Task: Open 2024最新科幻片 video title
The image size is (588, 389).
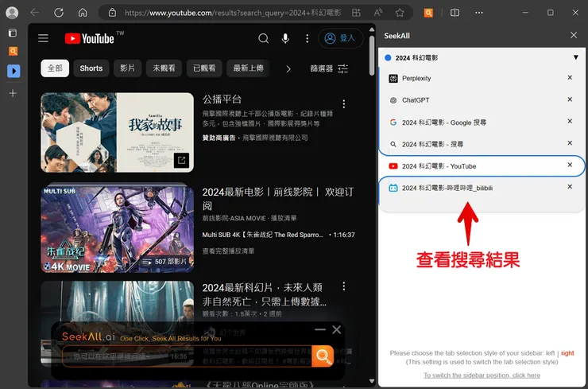Action: tap(264, 294)
